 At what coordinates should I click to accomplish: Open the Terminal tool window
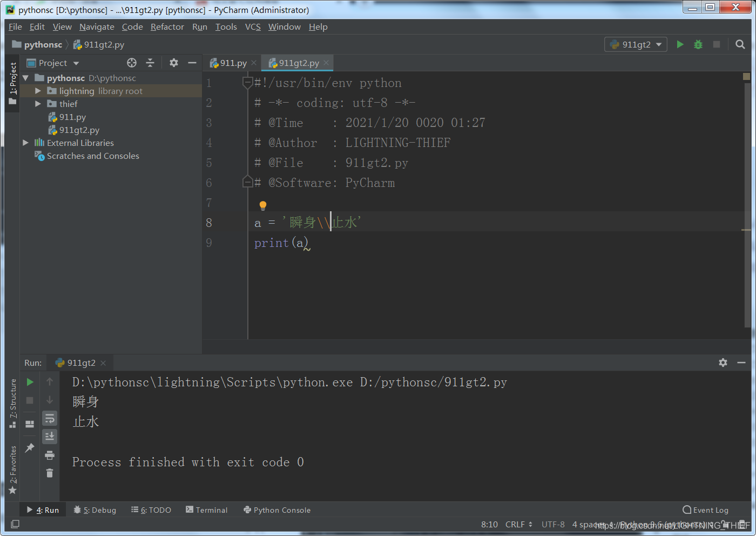pos(207,510)
